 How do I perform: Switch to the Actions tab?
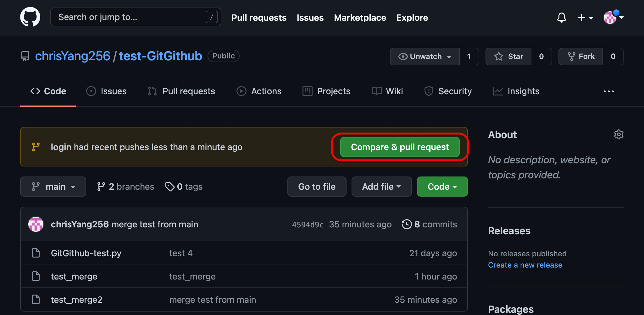click(x=259, y=91)
